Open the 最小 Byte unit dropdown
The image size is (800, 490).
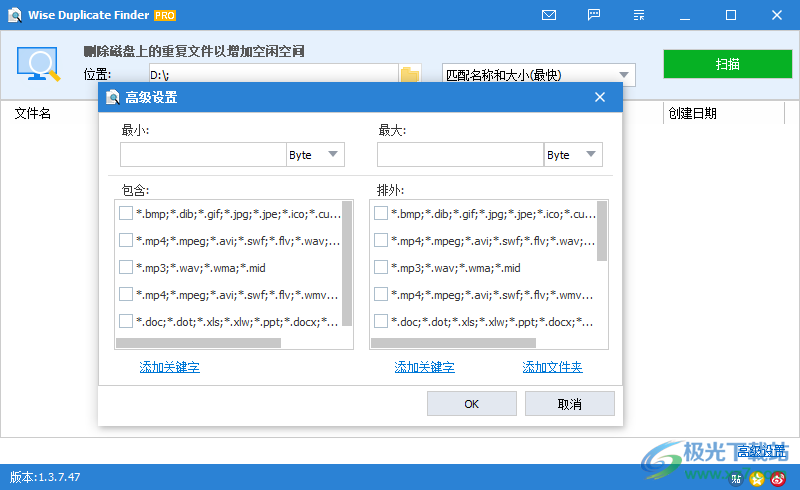315,155
